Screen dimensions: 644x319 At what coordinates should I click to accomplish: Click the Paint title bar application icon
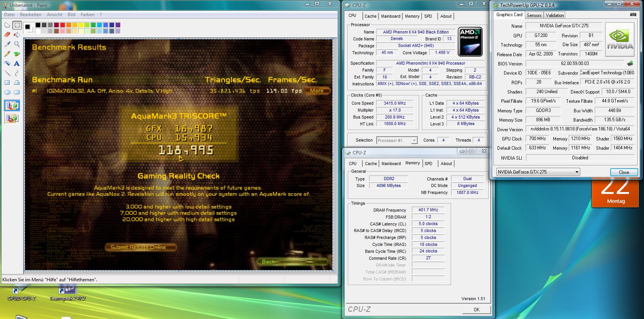5,5
